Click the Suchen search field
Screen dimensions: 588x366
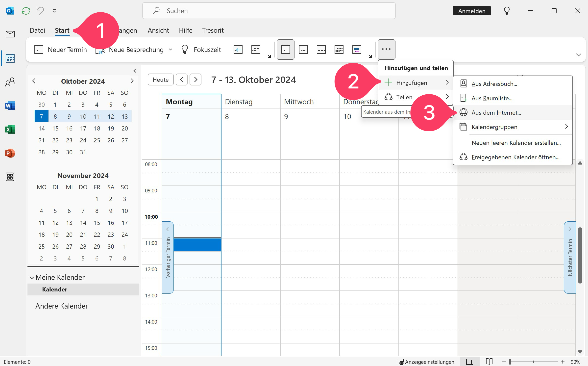click(x=269, y=11)
